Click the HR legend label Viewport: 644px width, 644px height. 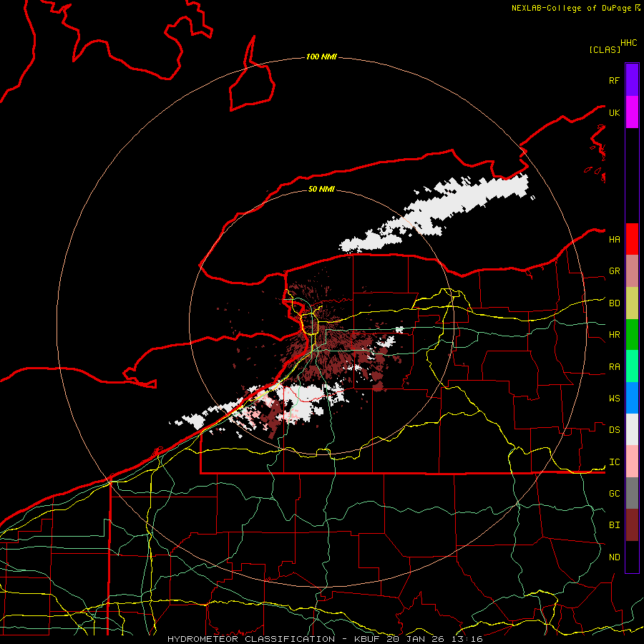(x=614, y=335)
